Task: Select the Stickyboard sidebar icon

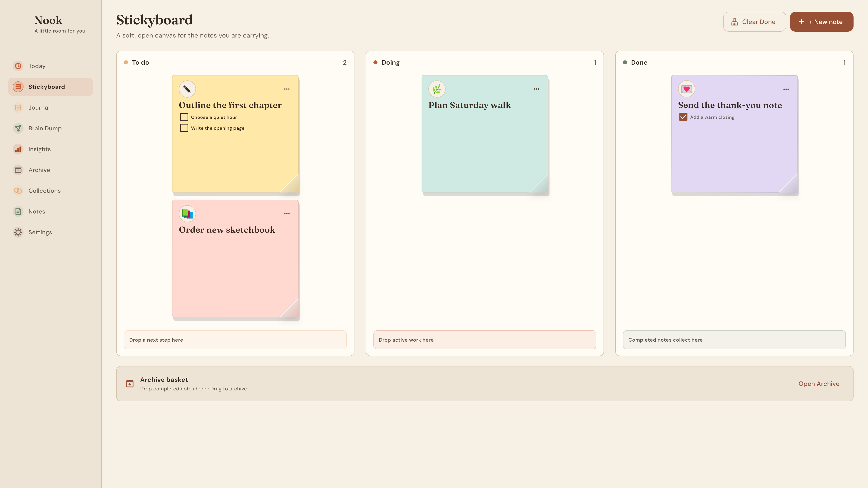Action: tap(18, 87)
